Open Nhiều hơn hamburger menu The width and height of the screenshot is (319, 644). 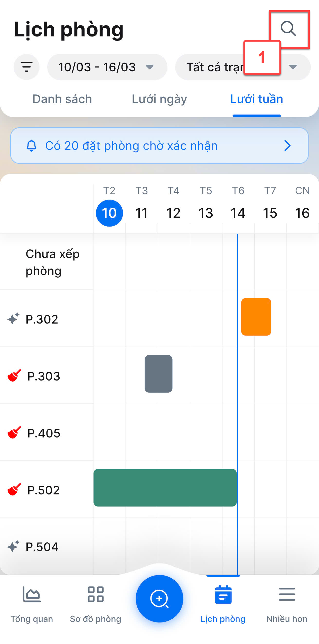point(287,594)
